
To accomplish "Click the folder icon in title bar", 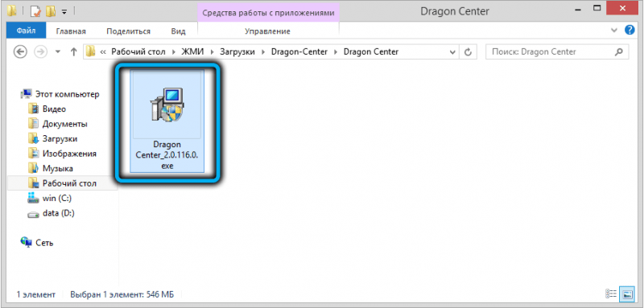I will point(12,11).
